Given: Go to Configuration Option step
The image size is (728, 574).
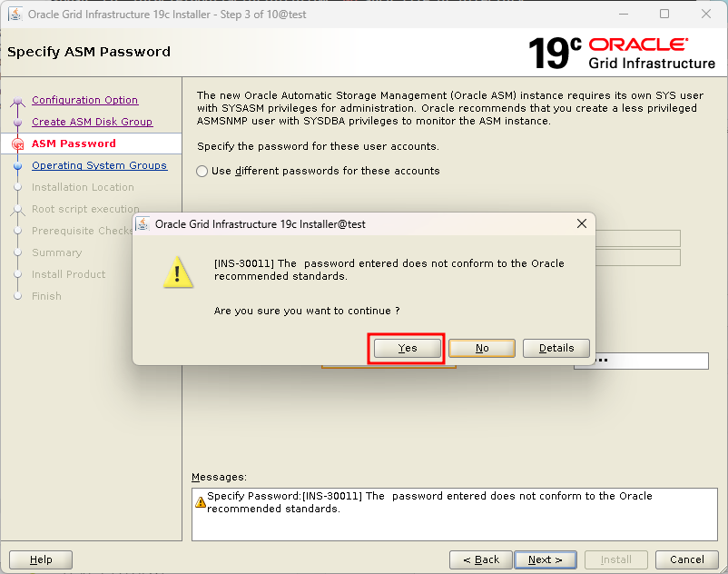Looking at the screenshot, I should (x=85, y=100).
